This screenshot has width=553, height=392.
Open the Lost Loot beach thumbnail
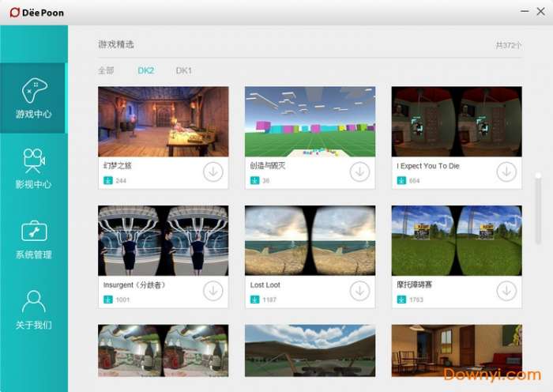pos(310,240)
